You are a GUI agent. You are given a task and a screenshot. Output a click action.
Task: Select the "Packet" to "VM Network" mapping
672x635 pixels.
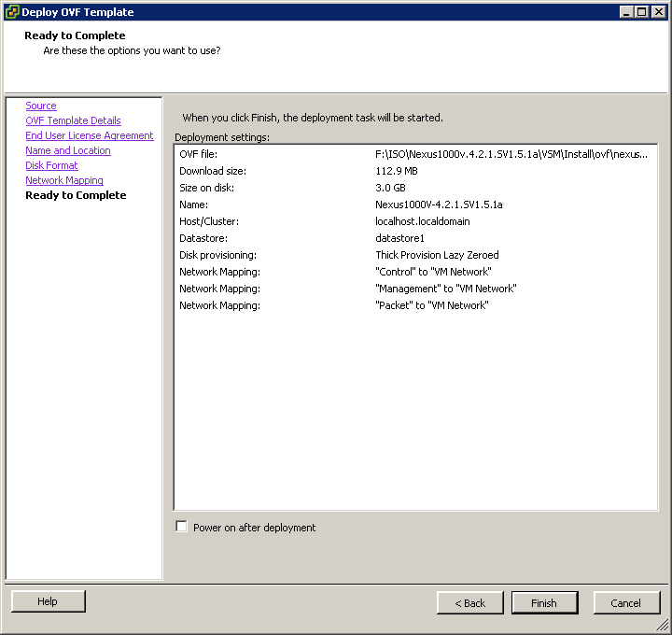432,305
